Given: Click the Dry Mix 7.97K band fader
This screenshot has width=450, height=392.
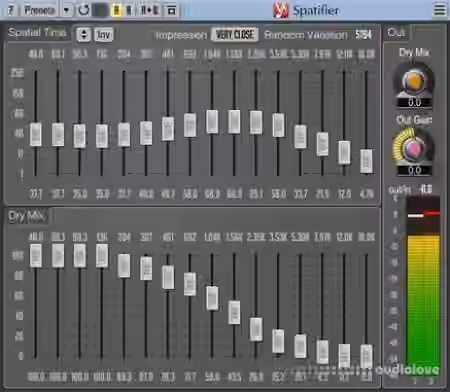Looking at the screenshot, I should 322,352.
